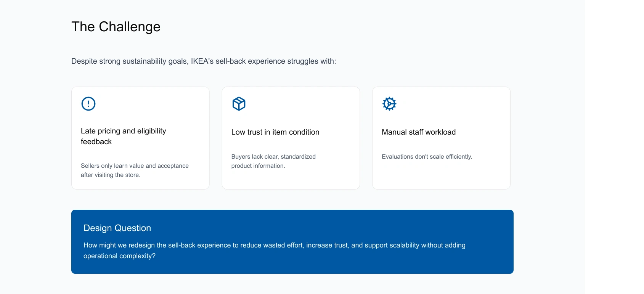This screenshot has height=294, width=644.
Task: Click "Evaluations don't scale efficiently" text
Action: [x=427, y=156]
